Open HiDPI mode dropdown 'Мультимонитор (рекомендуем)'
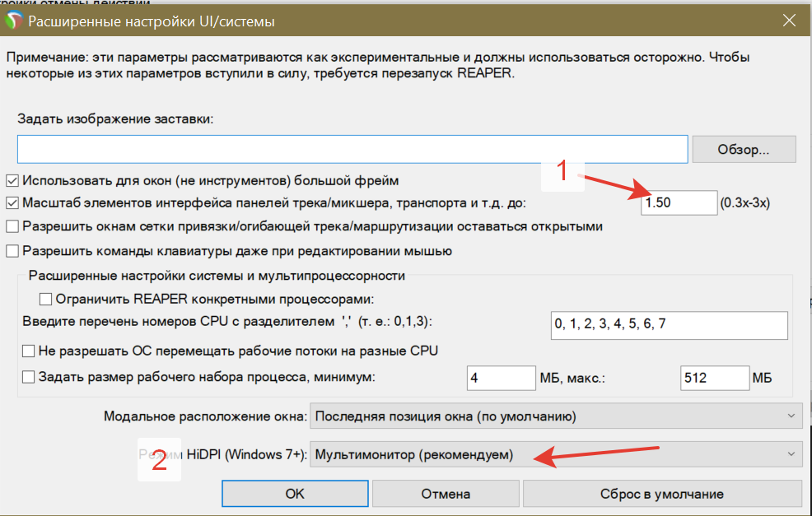This screenshot has width=812, height=516. coord(556,454)
